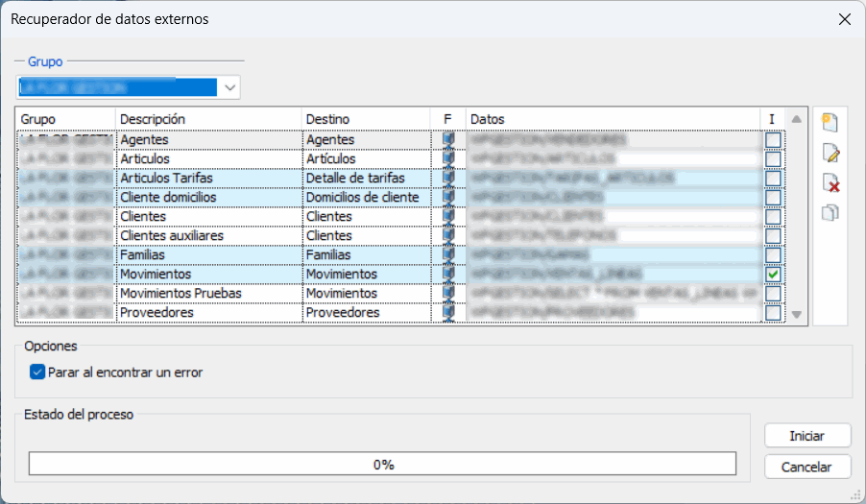Click the delete record icon
The width and height of the screenshot is (866, 504).
point(830,183)
